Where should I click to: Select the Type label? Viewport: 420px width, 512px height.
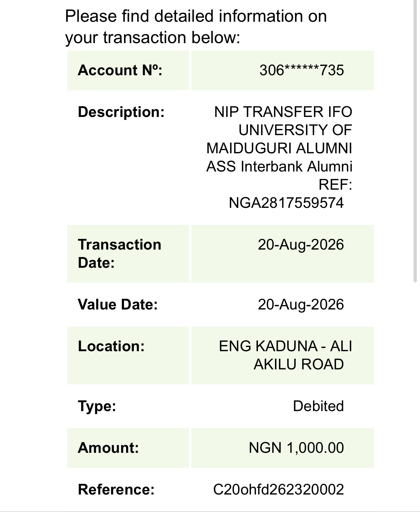[x=97, y=406]
